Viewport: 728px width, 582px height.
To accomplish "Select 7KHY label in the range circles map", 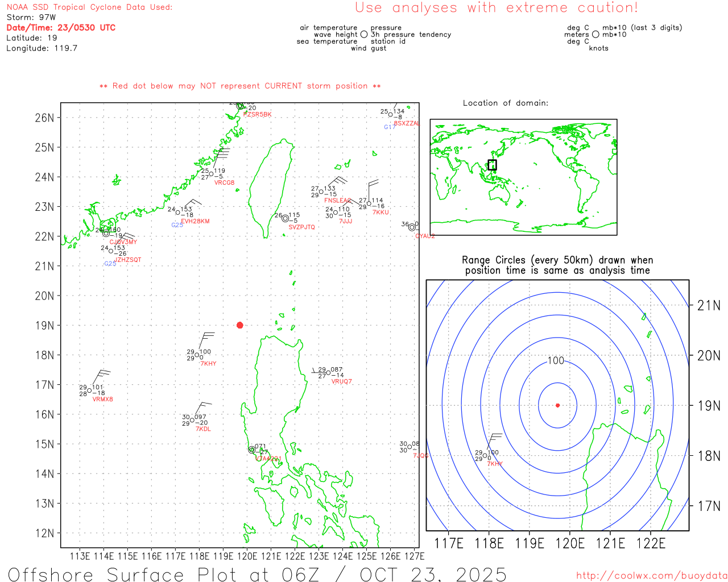I will [495, 464].
